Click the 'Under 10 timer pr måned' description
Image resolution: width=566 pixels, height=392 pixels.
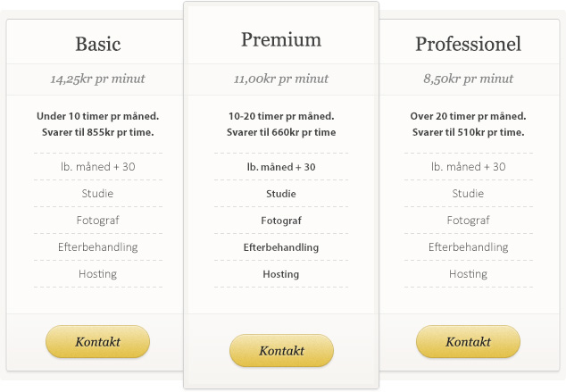tap(97, 116)
